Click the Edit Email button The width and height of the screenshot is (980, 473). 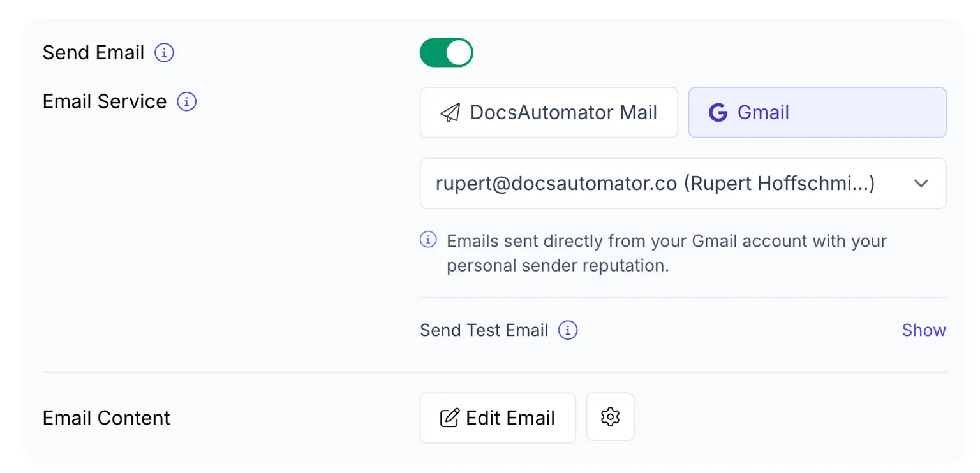pos(498,418)
